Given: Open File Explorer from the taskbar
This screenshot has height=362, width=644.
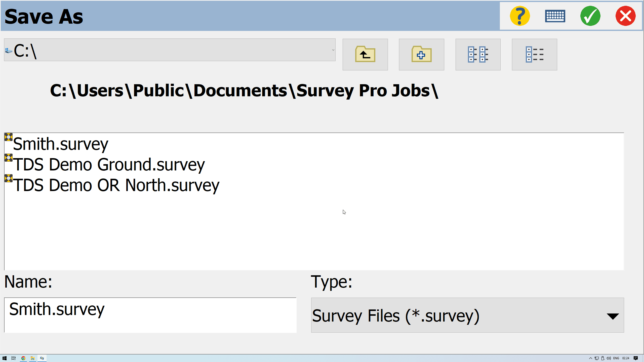Looking at the screenshot, I should pyautogui.click(x=32, y=358).
